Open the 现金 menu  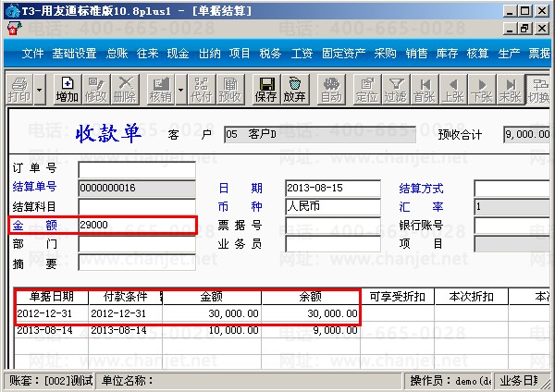pyautogui.click(x=178, y=54)
